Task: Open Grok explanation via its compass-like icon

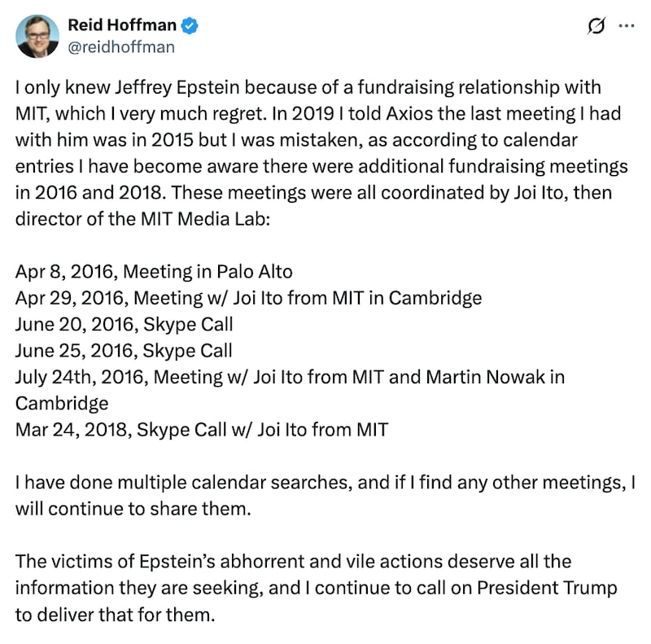Action: [x=596, y=25]
